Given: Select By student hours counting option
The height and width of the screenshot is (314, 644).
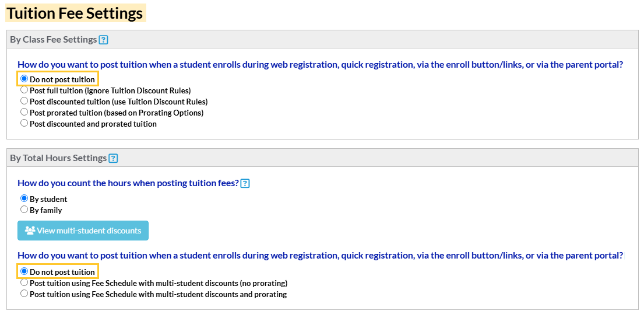Looking at the screenshot, I should tap(24, 198).
